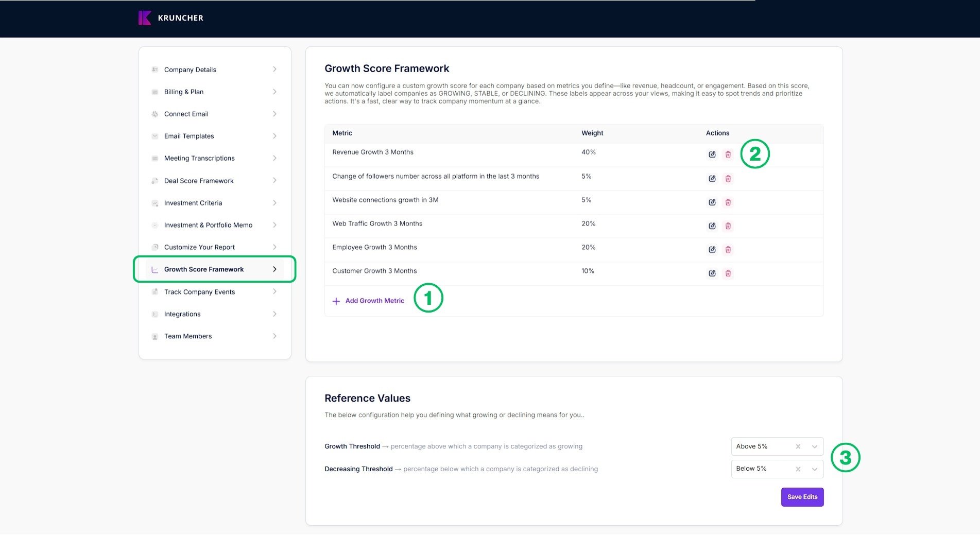Screen dimensions: 980x535
Task: Delete the Web Traffic Growth 3 Months metric
Action: pyautogui.click(x=728, y=226)
